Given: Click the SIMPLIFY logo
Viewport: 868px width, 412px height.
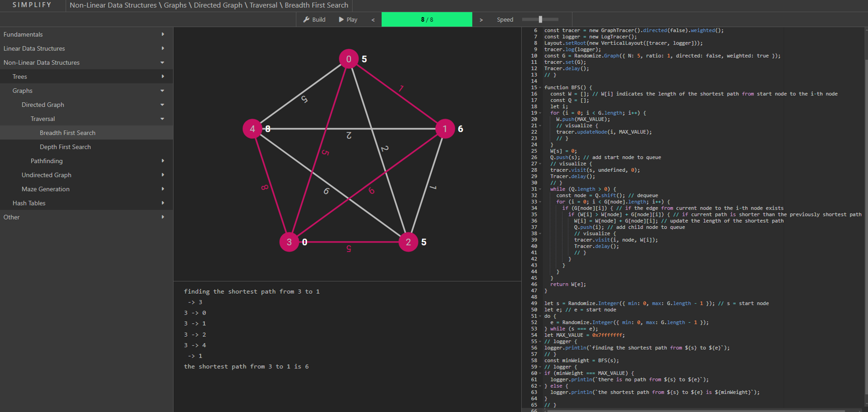Looking at the screenshot, I should pos(32,5).
